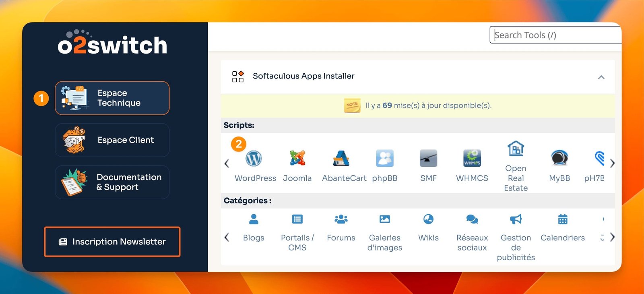
Task: Go to the Espace Client label
Action: click(x=126, y=140)
